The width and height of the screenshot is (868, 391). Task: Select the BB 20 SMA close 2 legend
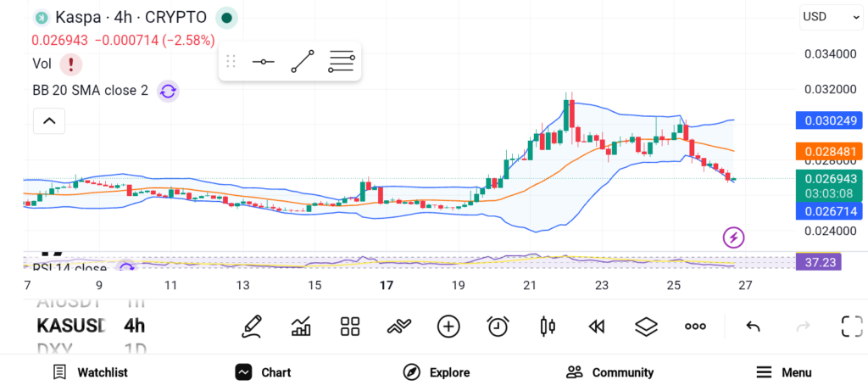(x=90, y=91)
